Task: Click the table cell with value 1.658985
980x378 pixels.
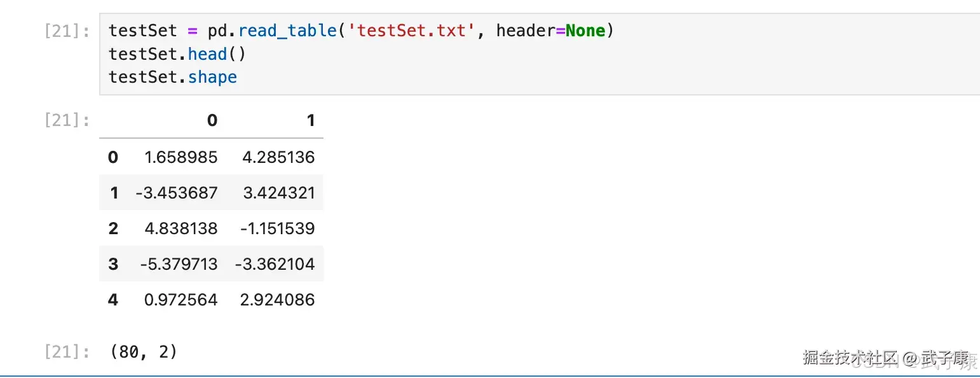Action: pos(180,157)
